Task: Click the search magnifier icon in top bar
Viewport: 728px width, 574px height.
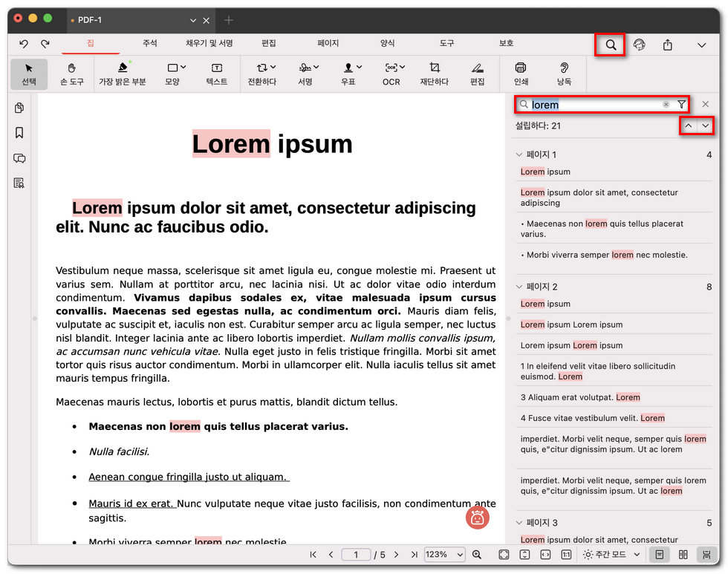Action: click(611, 45)
